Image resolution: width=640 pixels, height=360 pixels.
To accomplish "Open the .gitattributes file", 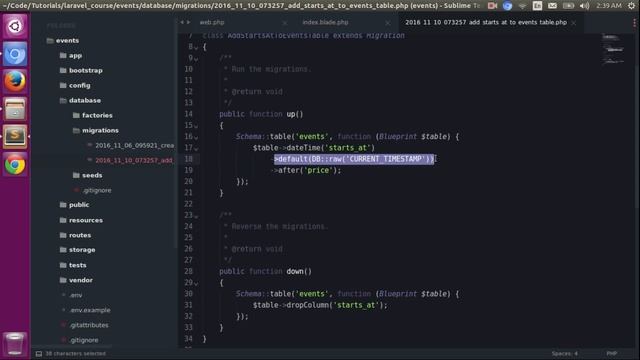I will point(89,325).
